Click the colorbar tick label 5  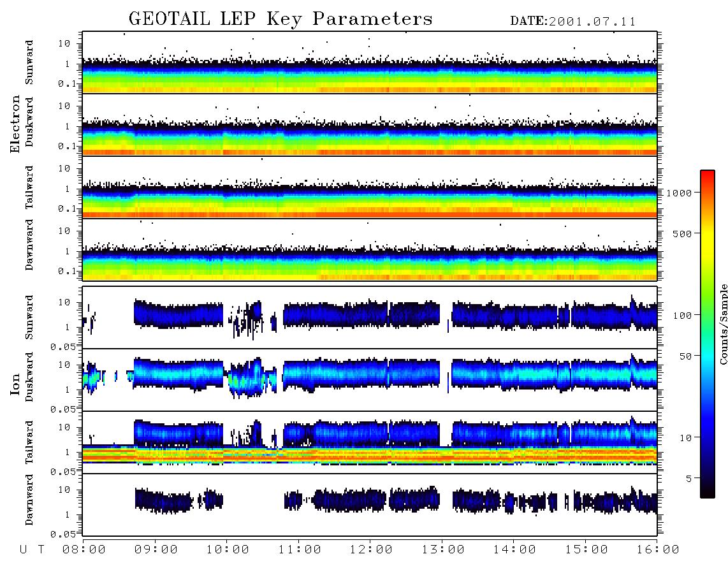point(689,478)
